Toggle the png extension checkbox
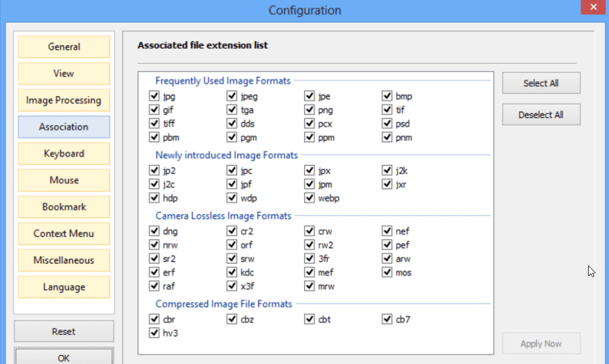Image resolution: width=609 pixels, height=364 pixels. pos(309,110)
